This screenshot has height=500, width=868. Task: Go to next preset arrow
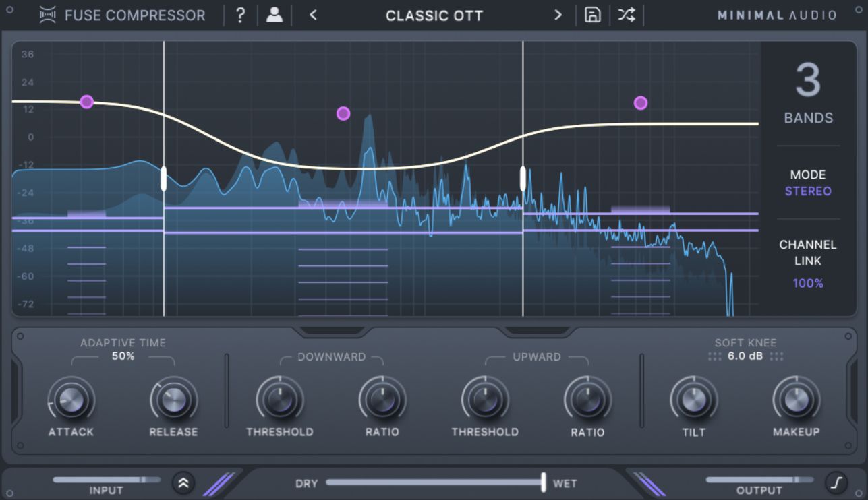pyautogui.click(x=558, y=15)
